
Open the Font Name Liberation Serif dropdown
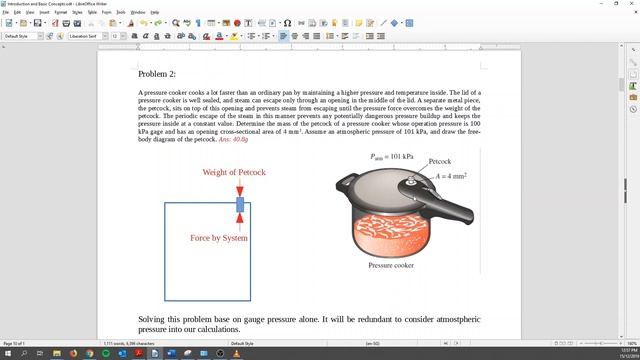105,36
